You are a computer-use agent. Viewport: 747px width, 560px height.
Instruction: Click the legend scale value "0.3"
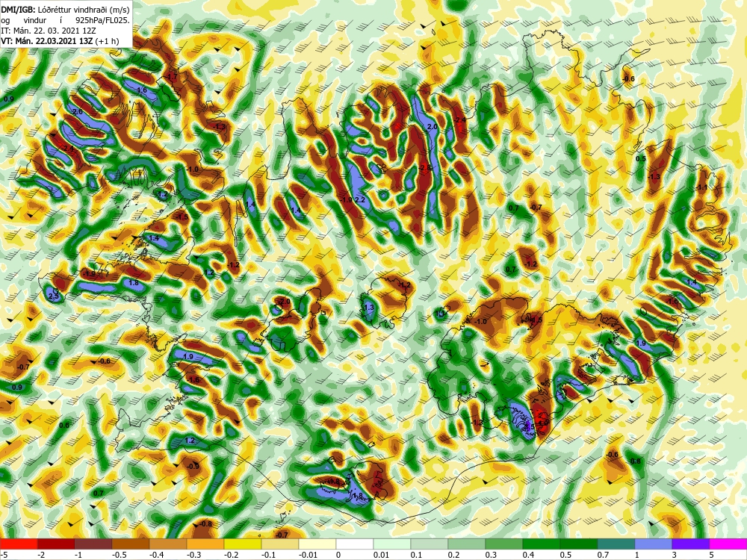(492, 554)
